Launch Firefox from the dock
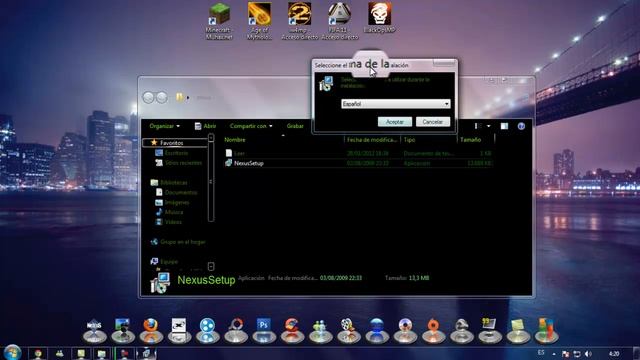Viewport: 640px width, 360px height. point(151,330)
